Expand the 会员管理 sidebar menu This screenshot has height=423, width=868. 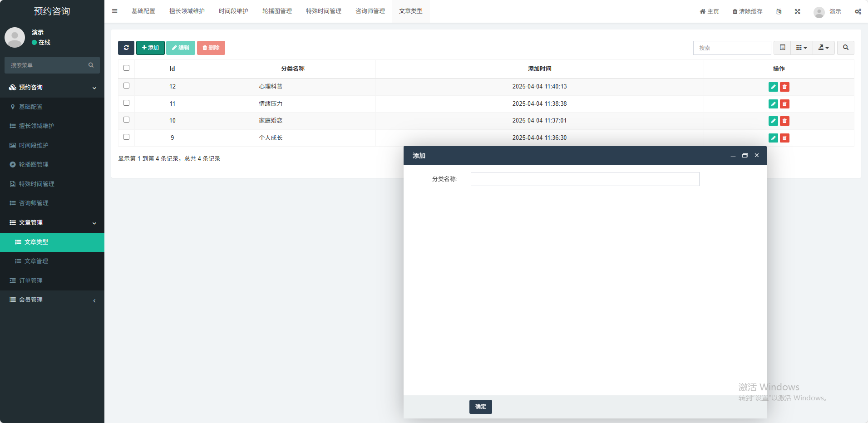52,300
